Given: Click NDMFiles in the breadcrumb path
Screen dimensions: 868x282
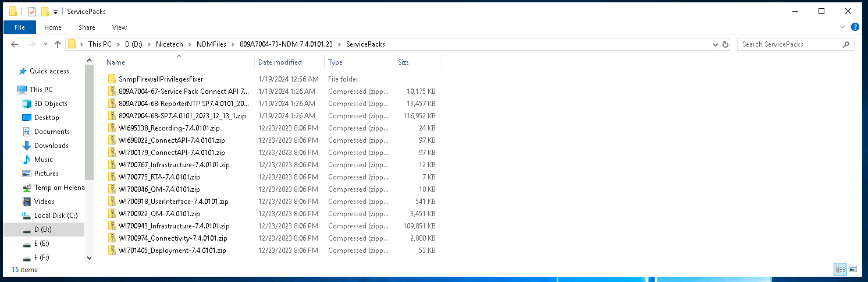Looking at the screenshot, I should (x=211, y=44).
